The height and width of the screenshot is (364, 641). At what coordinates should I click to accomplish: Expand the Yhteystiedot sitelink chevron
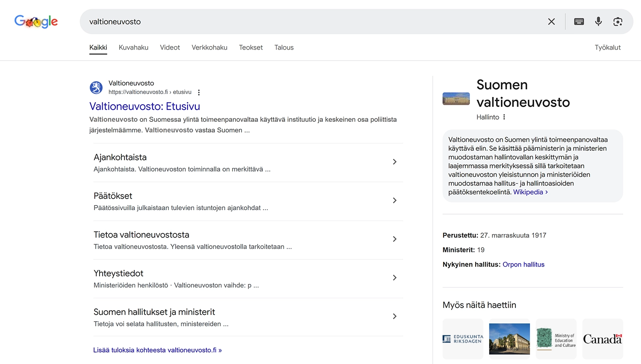[x=394, y=277]
